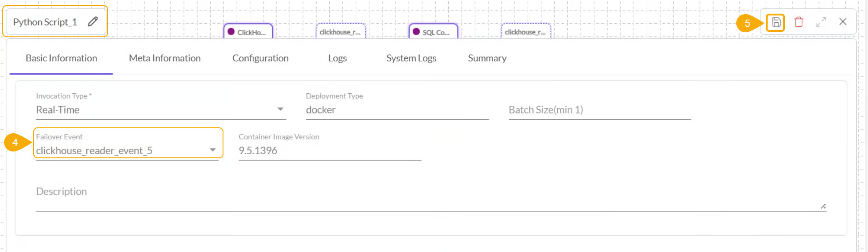
Task: Go to the Summary tab
Action: 487,58
